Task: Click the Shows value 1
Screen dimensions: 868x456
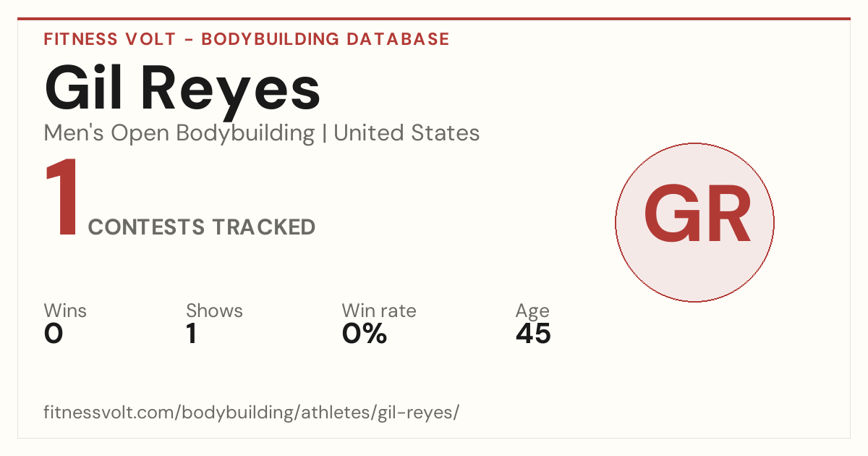Action: tap(192, 334)
